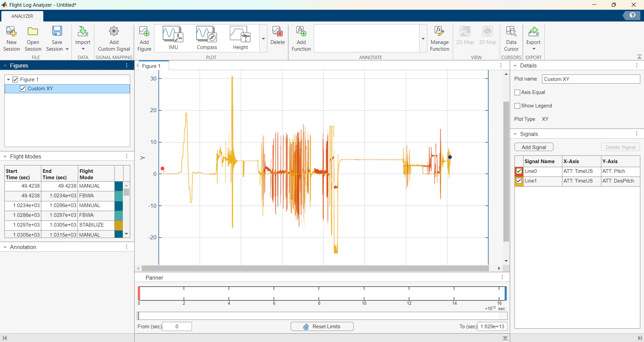Toggle Show Legend checkbox
Screen dimensions: 644x342
pos(517,106)
